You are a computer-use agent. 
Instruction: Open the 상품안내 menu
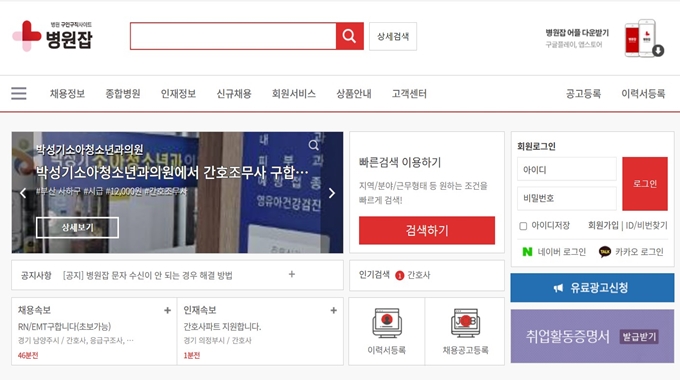pyautogui.click(x=354, y=94)
